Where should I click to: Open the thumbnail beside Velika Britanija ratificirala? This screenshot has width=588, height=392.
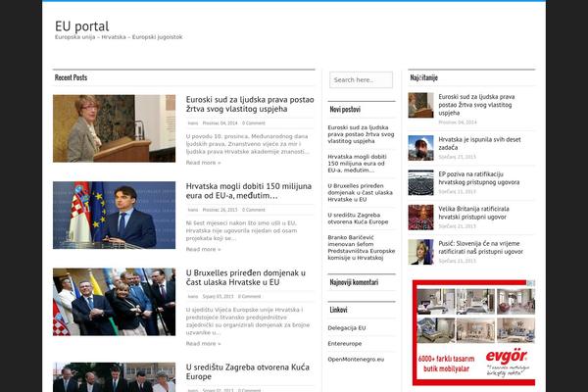click(x=420, y=218)
